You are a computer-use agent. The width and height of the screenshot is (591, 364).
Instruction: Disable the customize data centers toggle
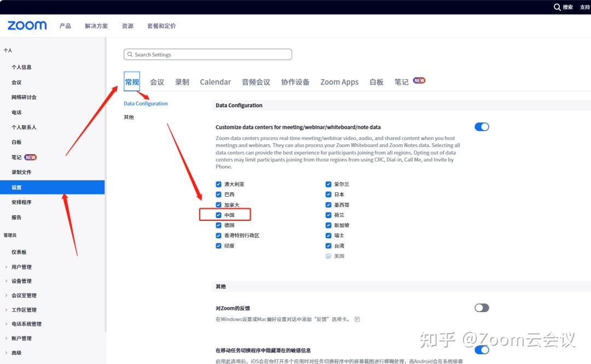coord(482,126)
